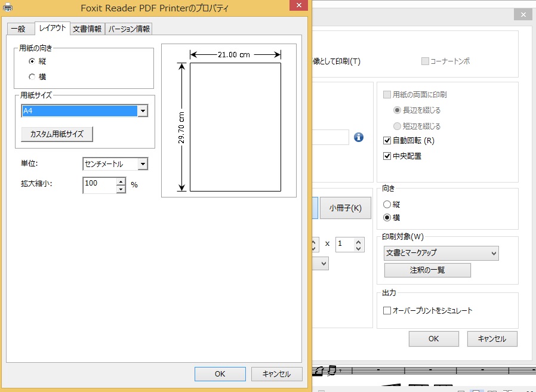
Task: Click the blue info icon in print dialog
Action: pos(358,137)
